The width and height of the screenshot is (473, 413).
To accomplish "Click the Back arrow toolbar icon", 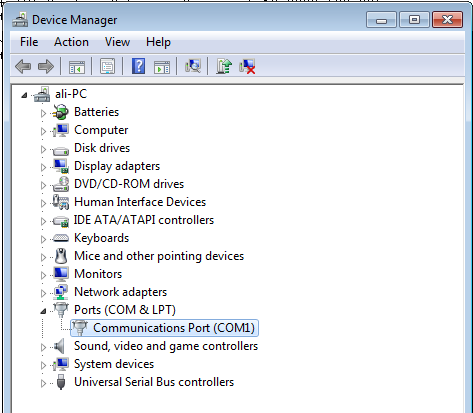I will click(23, 66).
